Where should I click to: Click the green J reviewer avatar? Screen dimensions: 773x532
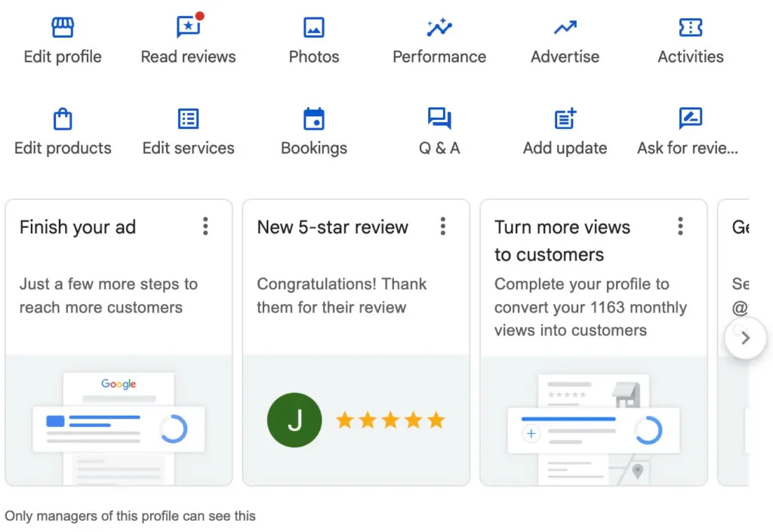pyautogui.click(x=294, y=420)
